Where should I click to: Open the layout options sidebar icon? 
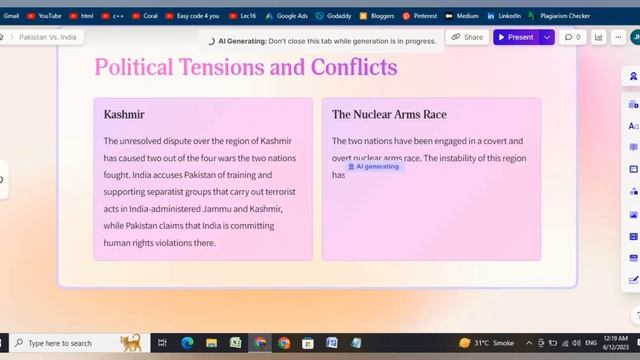click(633, 169)
